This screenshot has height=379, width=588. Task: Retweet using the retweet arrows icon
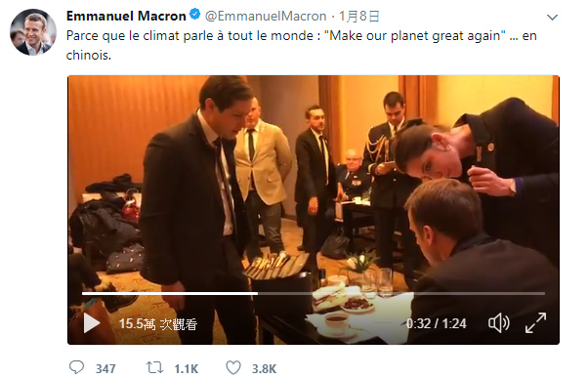click(155, 367)
